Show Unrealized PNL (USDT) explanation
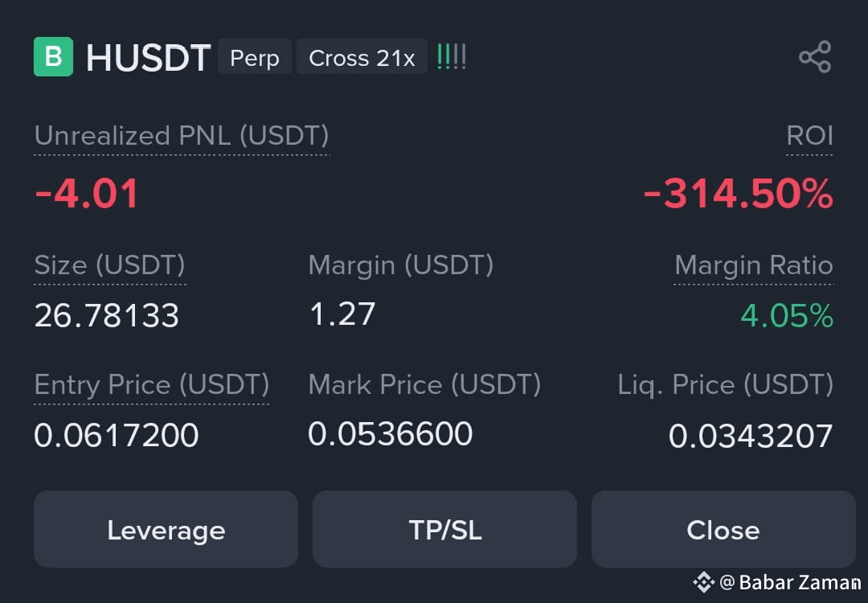Image resolution: width=868 pixels, height=603 pixels. [x=182, y=136]
